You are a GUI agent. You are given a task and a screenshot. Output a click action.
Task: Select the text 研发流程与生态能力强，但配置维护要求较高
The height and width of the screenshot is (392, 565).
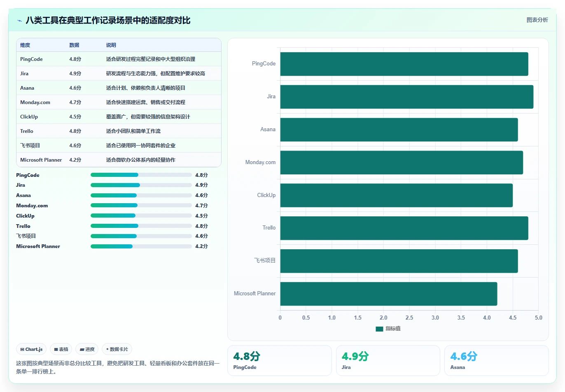coord(156,74)
